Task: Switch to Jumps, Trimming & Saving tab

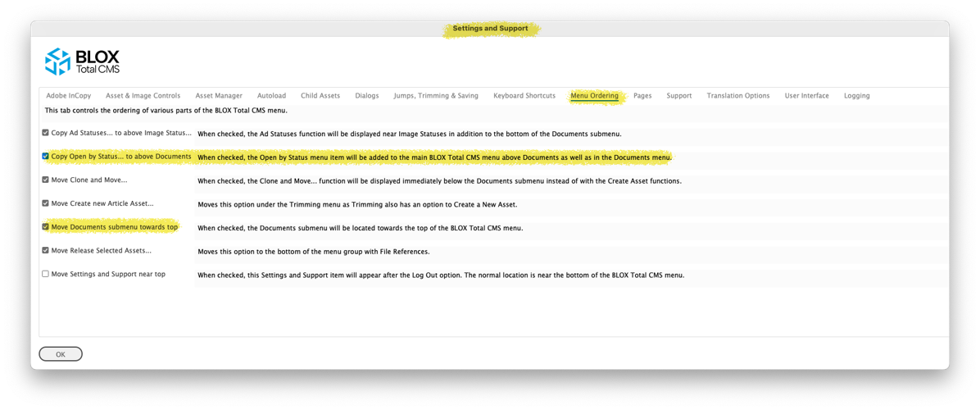Action: coord(436,96)
